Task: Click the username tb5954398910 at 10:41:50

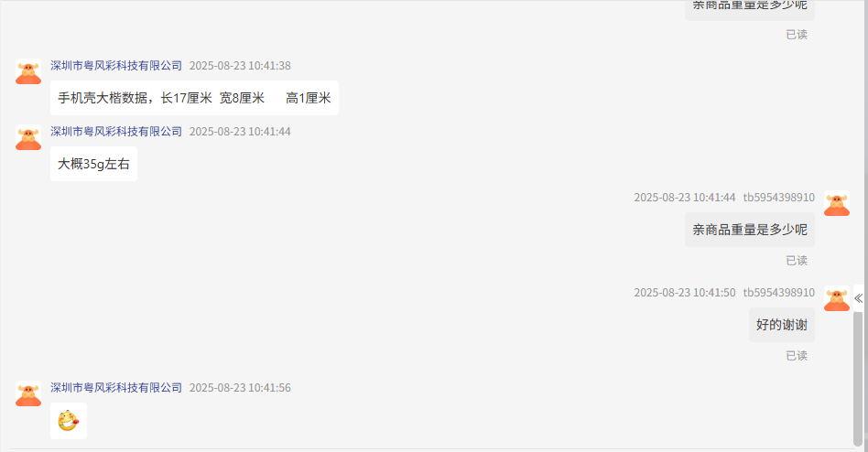Action: 778,293
